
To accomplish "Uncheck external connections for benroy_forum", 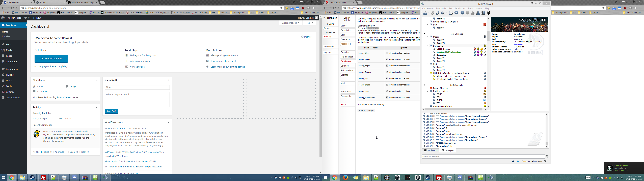I will pyautogui.click(x=387, y=59).
